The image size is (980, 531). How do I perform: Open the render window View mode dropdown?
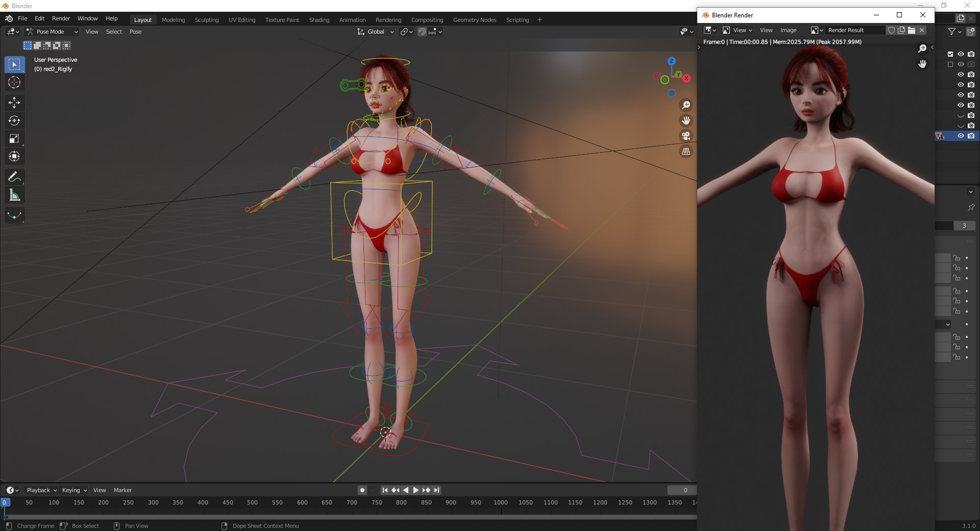coord(738,30)
